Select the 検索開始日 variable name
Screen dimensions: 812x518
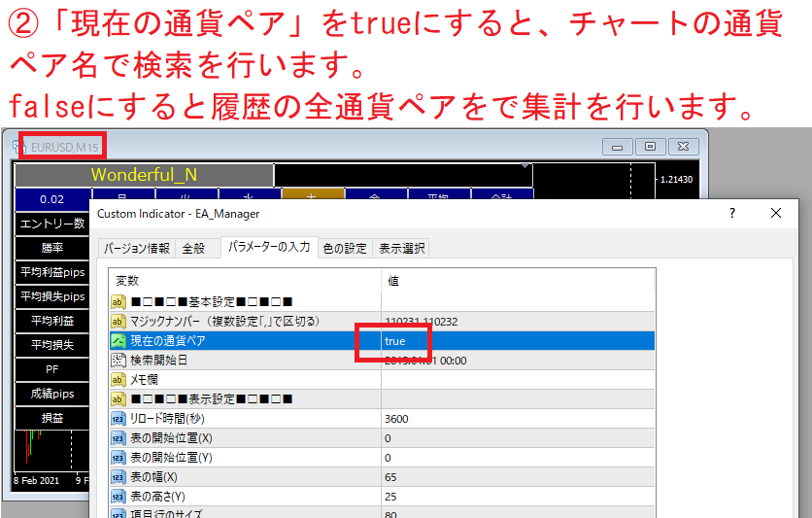pyautogui.click(x=158, y=361)
